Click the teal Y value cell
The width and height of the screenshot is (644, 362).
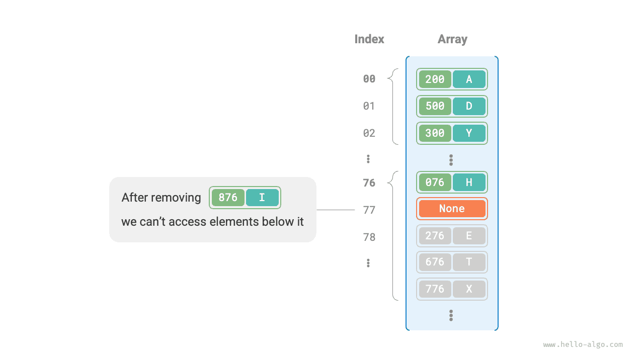pos(469,133)
